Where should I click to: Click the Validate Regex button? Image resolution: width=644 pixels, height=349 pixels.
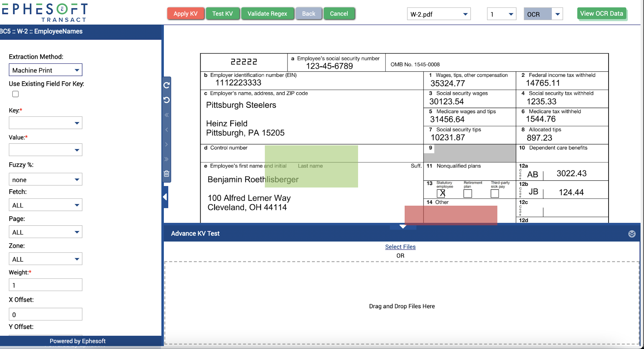pos(267,14)
